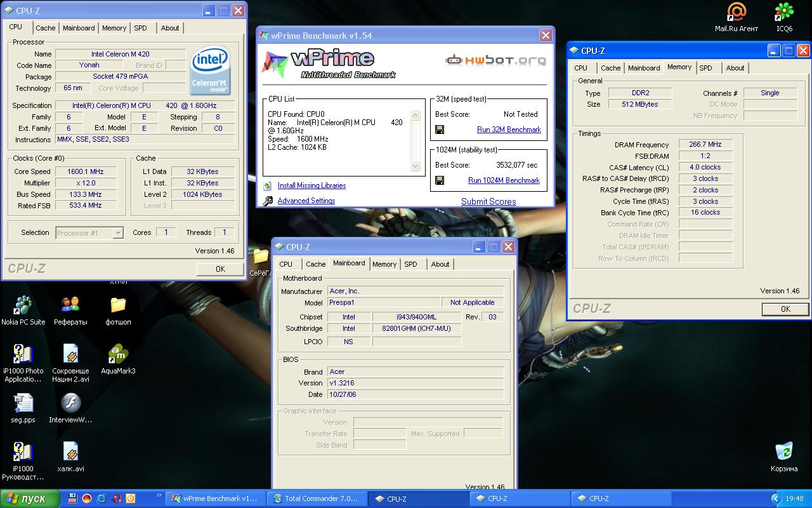Screen dimensions: 812x508
Task: Switch to Caches tab in CPU window
Action: pyautogui.click(x=45, y=28)
